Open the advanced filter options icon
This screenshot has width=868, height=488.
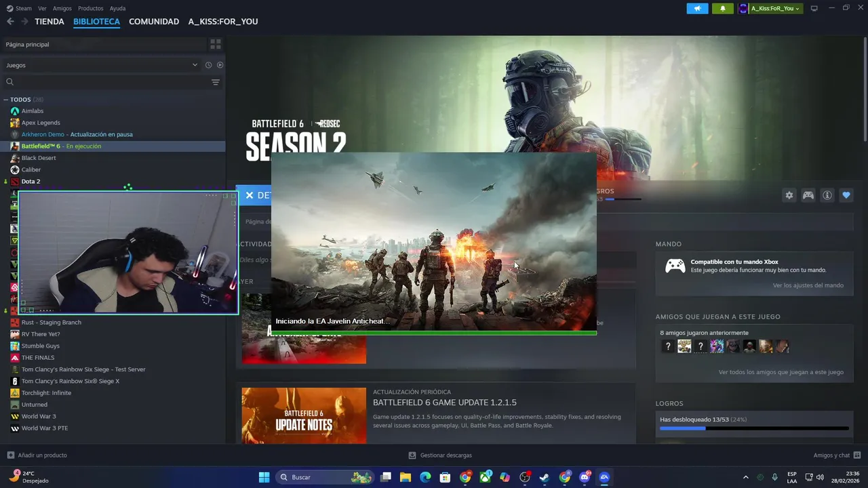216,82
